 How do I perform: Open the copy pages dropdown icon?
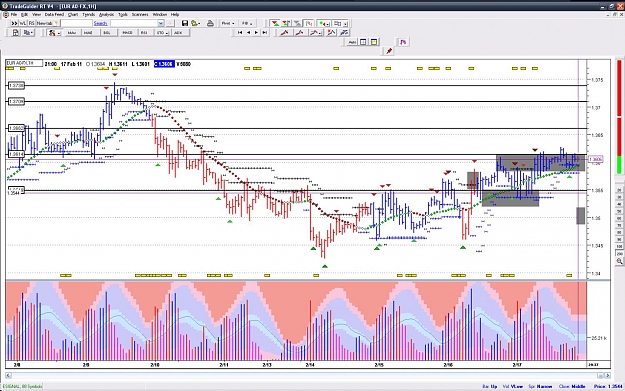coord(28,33)
